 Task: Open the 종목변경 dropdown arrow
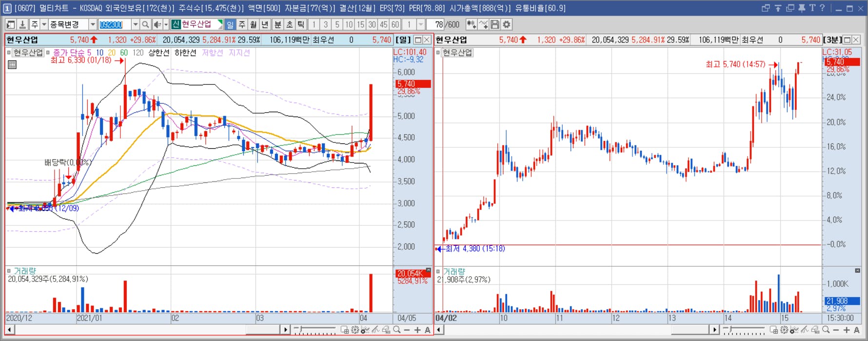click(x=93, y=24)
